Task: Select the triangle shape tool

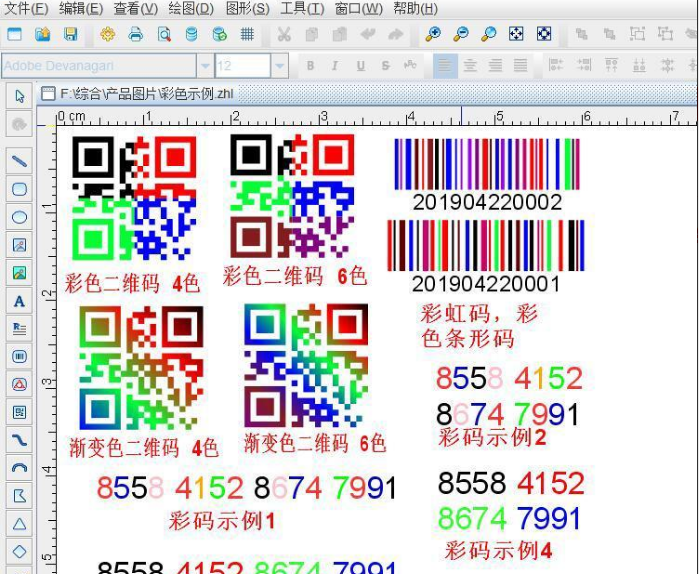Action: pos(18,524)
